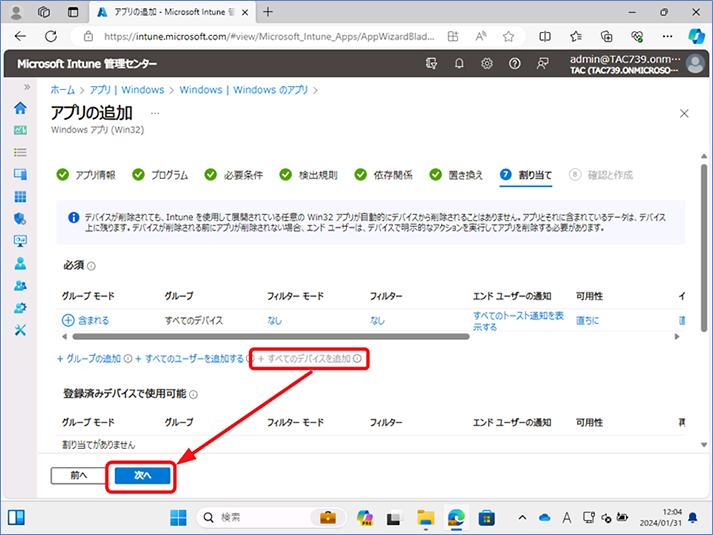Open Edge split screen icon
This screenshot has width=713, height=535.
[x=545, y=36]
